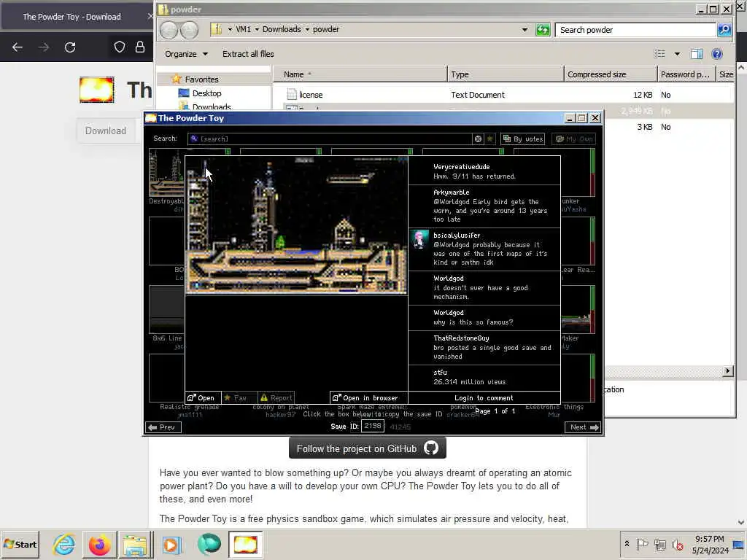The width and height of the screenshot is (747, 560).
Task: Select The Powder Toy - Download tab
Action: point(71,17)
